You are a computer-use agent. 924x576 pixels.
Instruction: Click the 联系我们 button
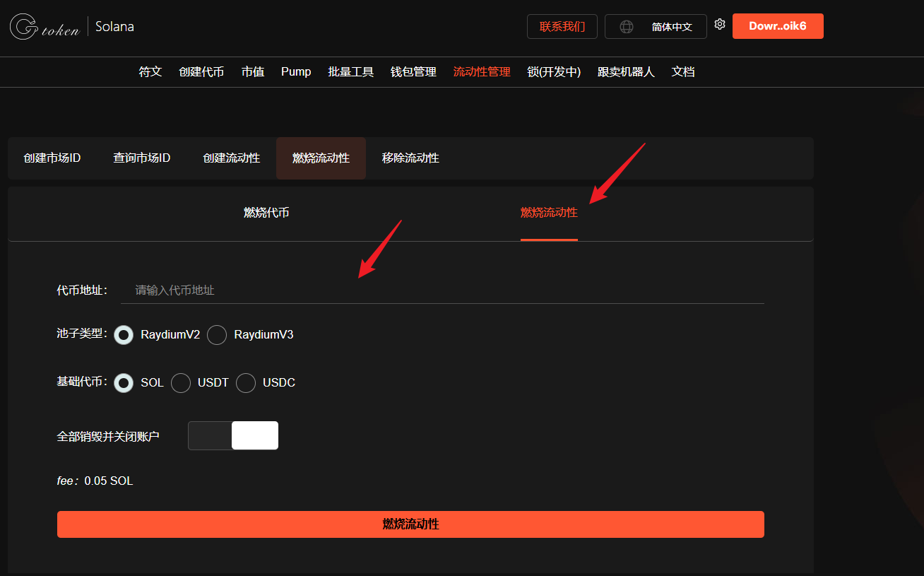coord(562,27)
